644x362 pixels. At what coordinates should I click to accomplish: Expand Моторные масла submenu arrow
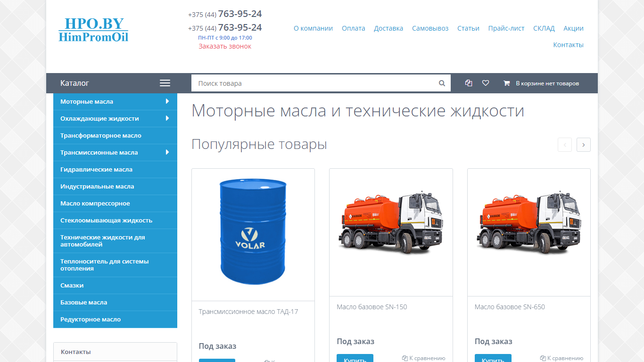point(167,101)
